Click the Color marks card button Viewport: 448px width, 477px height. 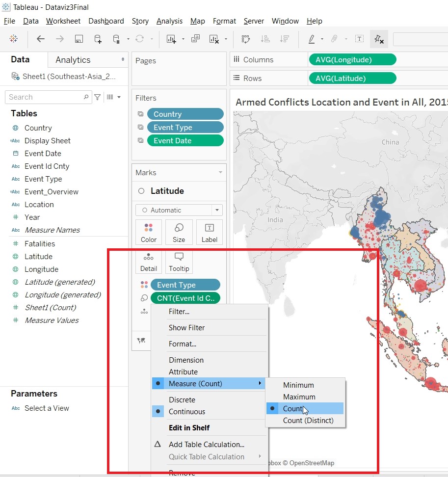coord(148,232)
